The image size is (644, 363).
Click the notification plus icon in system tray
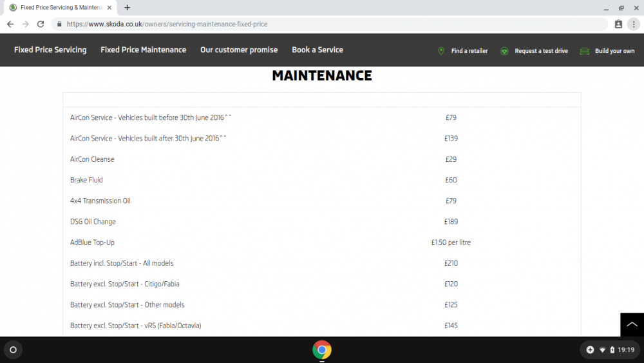click(590, 350)
